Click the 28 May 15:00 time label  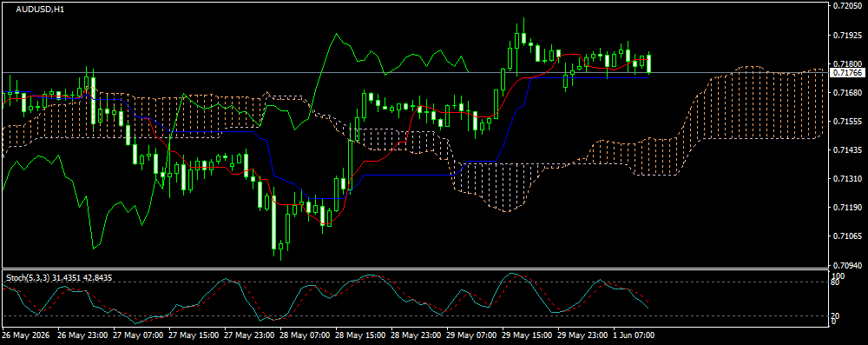tap(360, 335)
